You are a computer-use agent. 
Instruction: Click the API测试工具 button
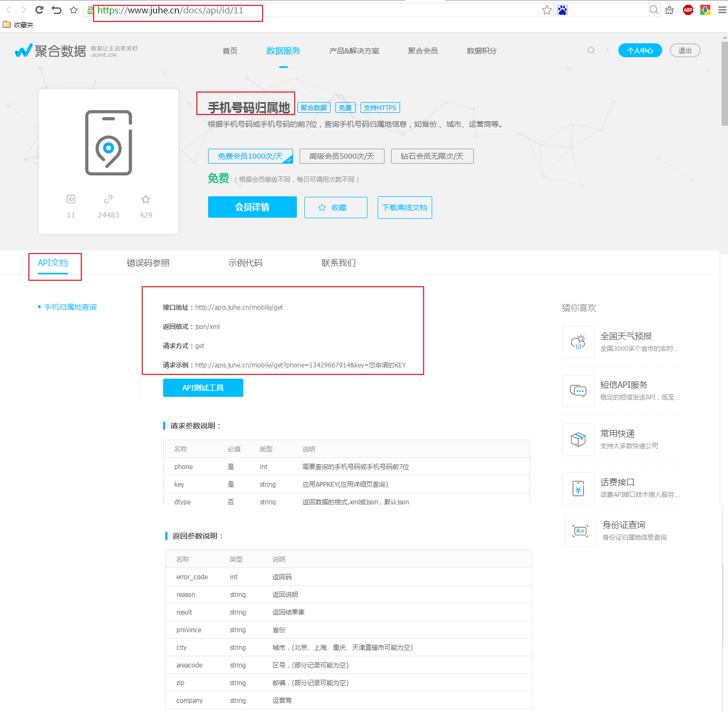tap(203, 388)
